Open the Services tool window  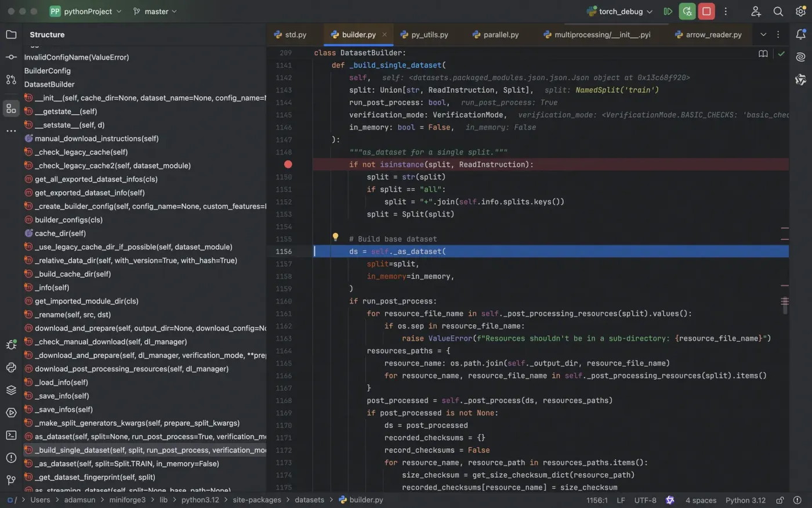pyautogui.click(x=11, y=413)
